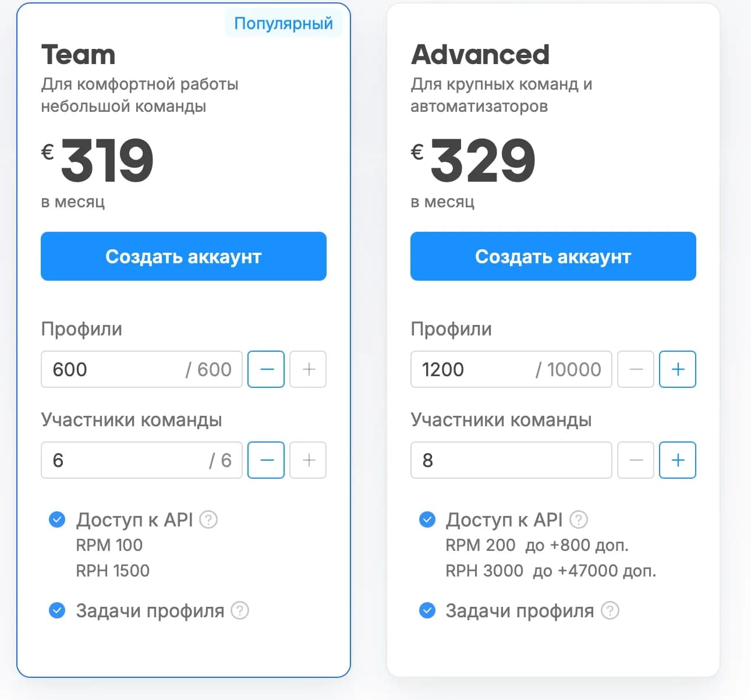Click the question icon next to Team's Задачи профиля

pyautogui.click(x=240, y=610)
